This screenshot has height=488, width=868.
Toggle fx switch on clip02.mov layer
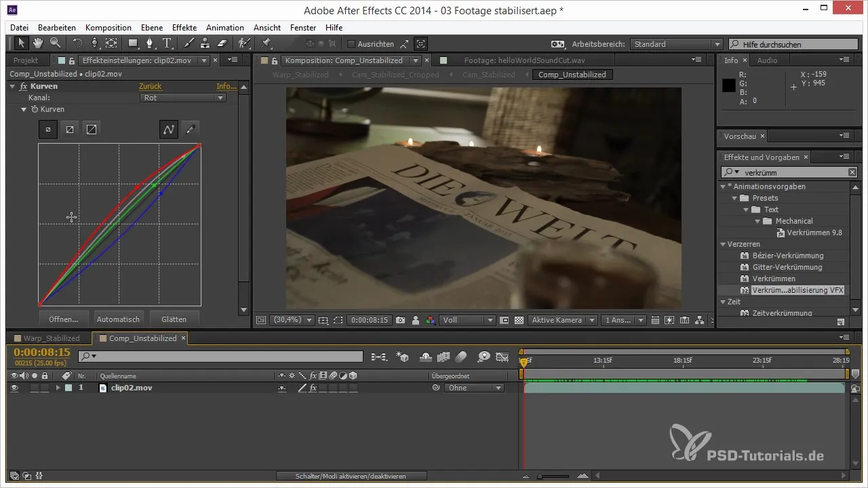pyautogui.click(x=313, y=388)
